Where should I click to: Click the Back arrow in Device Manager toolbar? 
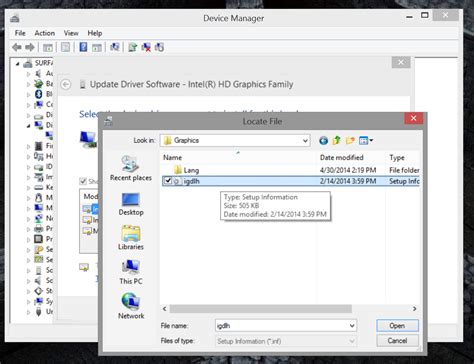pos(17,47)
